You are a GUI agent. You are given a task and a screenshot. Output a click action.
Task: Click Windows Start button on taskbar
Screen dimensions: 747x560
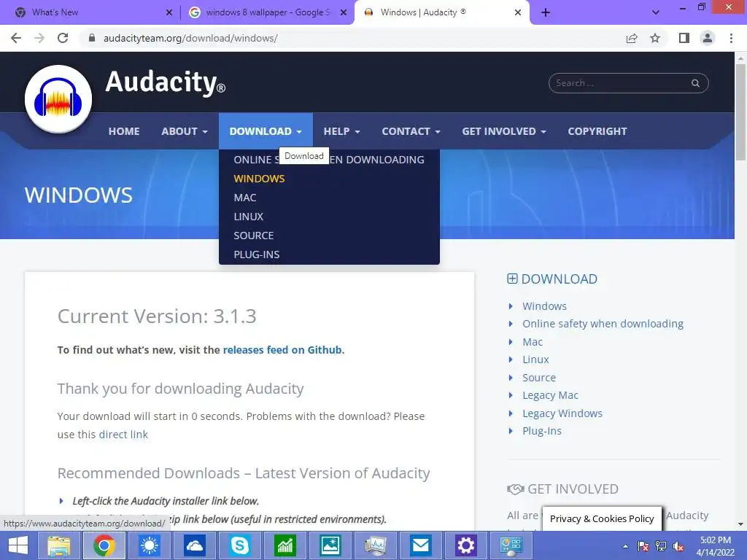tap(18, 545)
